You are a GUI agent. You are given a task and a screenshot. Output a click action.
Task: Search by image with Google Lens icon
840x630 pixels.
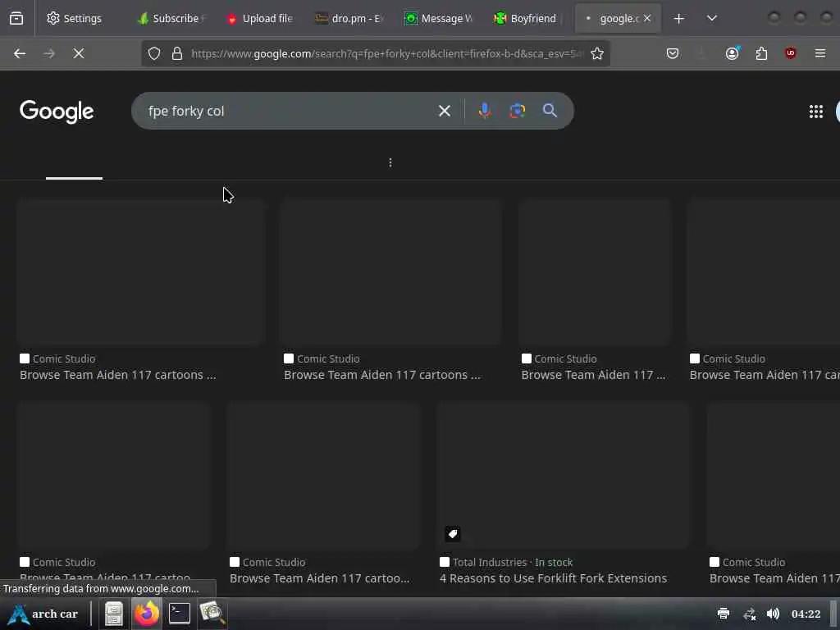pos(517,111)
